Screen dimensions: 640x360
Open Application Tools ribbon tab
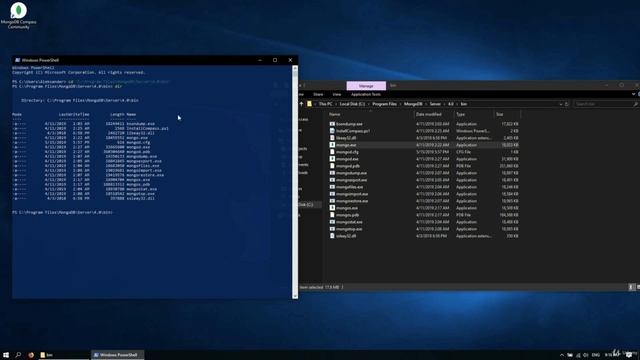366,94
